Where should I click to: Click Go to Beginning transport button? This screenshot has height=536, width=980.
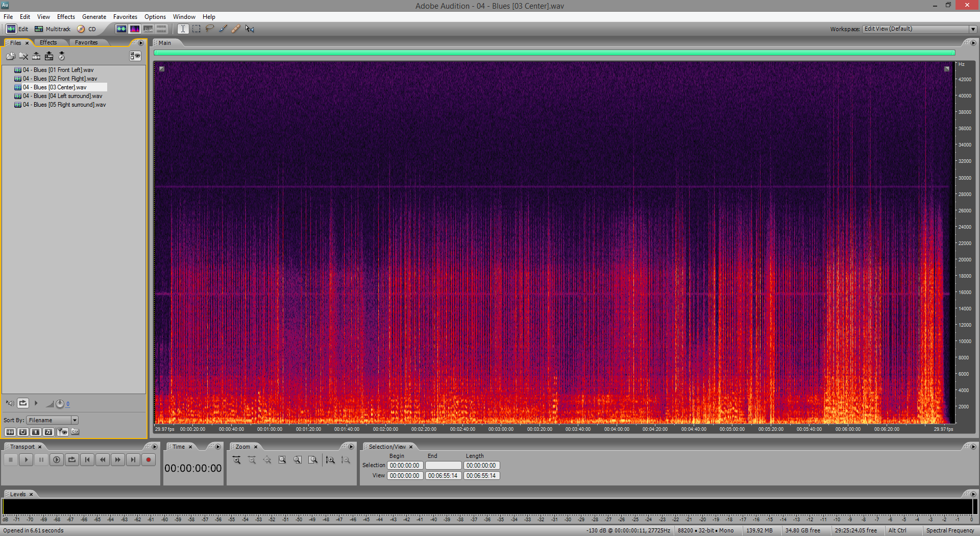coord(87,459)
